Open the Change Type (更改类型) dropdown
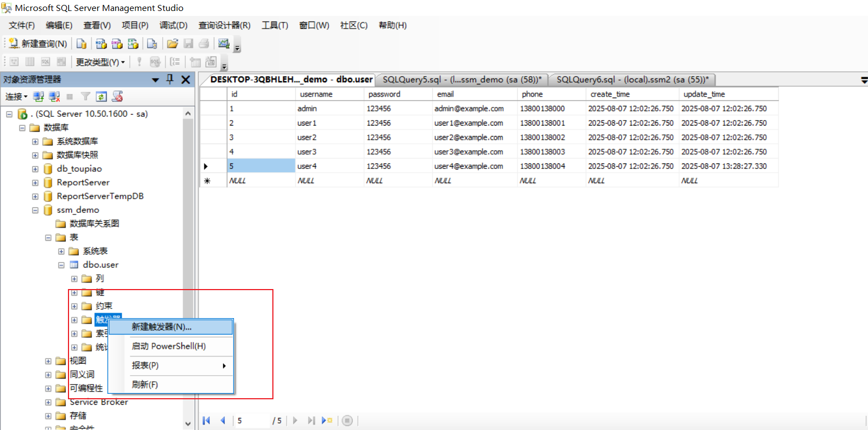 pyautogui.click(x=100, y=62)
